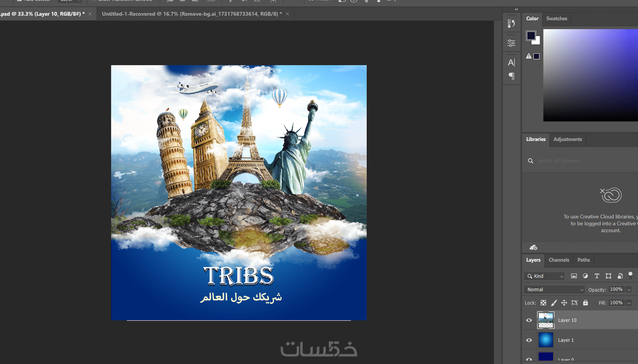Switch to the Channels tab
This screenshot has height=364, width=638.
click(559, 260)
